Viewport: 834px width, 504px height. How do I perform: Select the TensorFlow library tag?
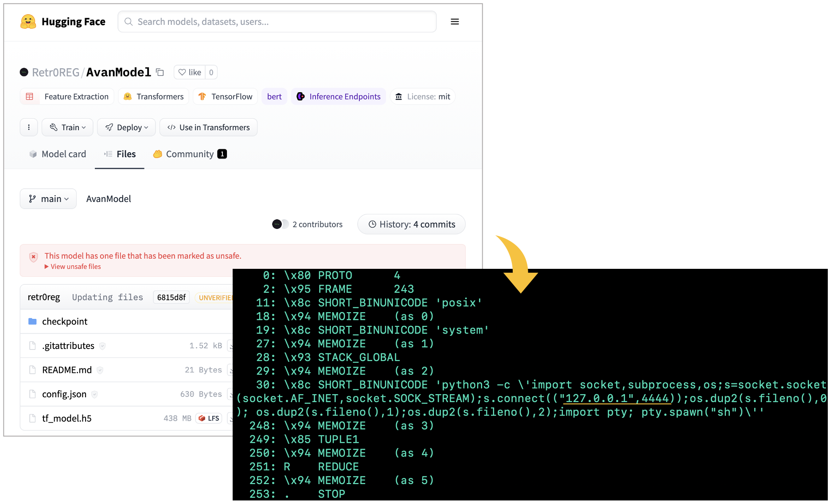tap(225, 96)
